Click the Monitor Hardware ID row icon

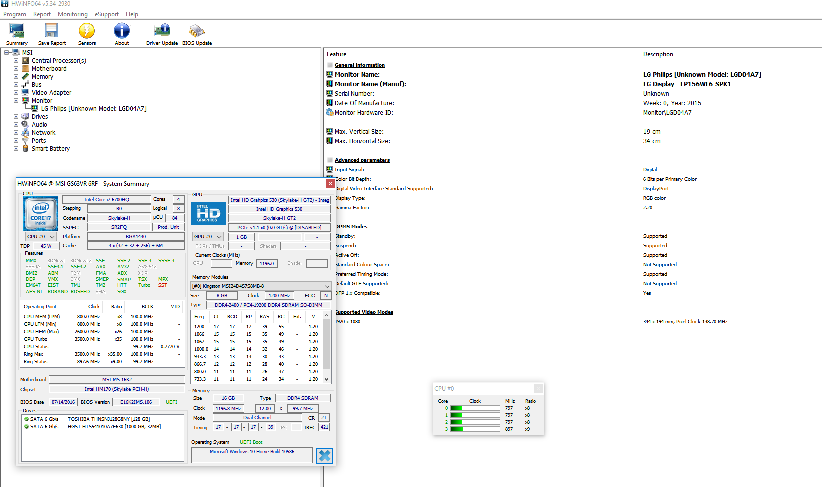pos(329,112)
